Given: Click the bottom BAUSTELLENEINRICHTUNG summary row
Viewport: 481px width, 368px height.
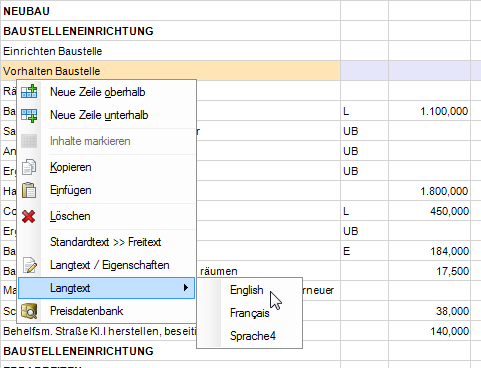Looking at the screenshot, I should pos(170,351).
